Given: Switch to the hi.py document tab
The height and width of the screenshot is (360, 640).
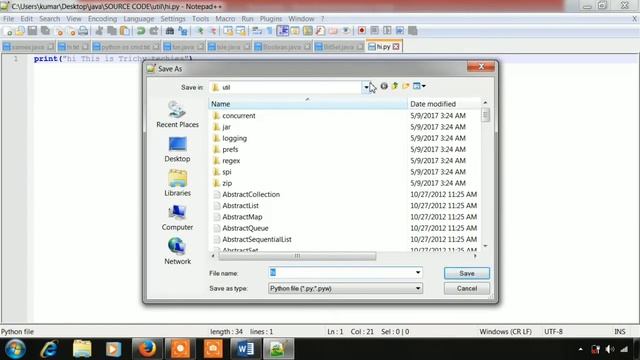Looking at the screenshot, I should (384, 47).
